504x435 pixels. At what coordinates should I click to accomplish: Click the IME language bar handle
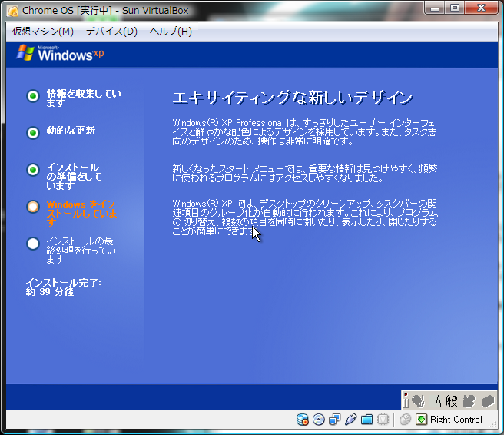pos(406,400)
